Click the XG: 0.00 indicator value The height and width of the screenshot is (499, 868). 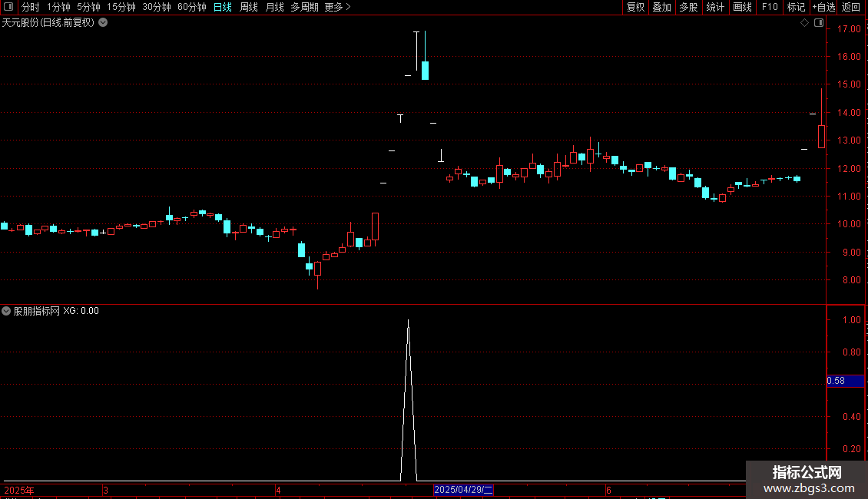pos(81,311)
